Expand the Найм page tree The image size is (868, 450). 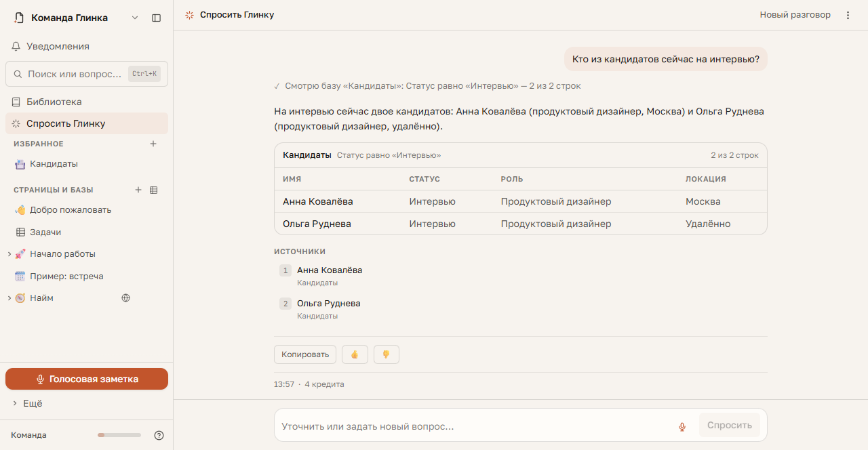pos(9,298)
